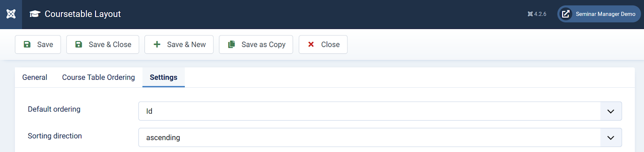Click the external link icon for Seminar Manager Demo
The image size is (644, 152).
point(566,14)
